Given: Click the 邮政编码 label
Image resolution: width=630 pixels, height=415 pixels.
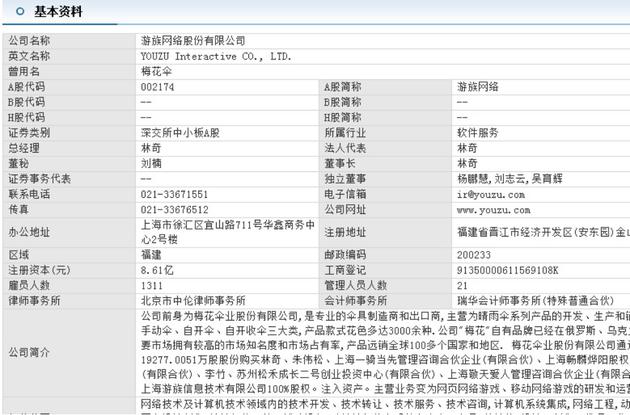Looking at the screenshot, I should tap(345, 255).
